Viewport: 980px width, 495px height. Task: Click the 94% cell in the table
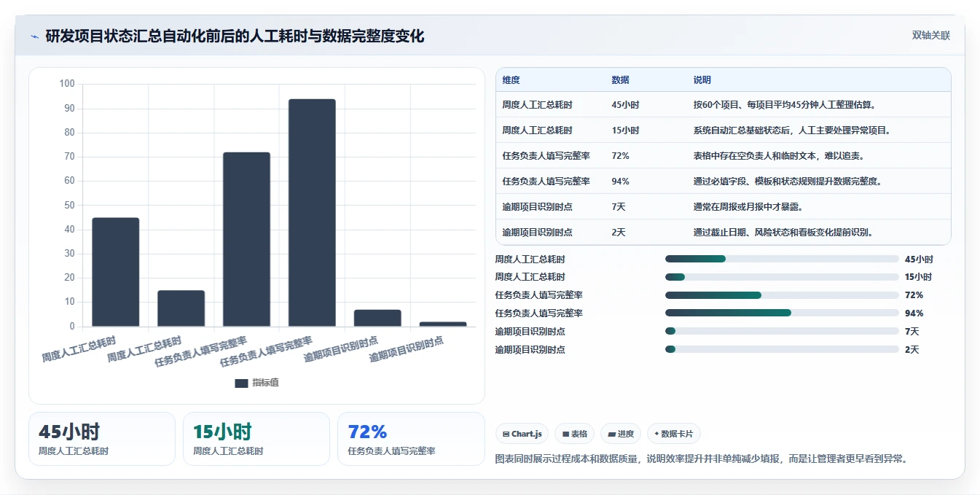click(x=621, y=182)
